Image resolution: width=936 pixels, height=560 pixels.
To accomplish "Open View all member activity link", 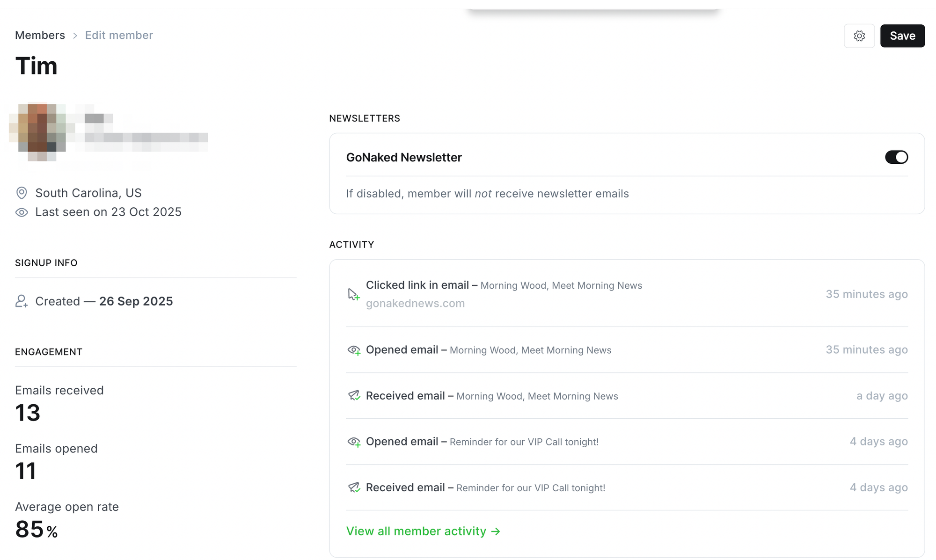I will [x=423, y=531].
